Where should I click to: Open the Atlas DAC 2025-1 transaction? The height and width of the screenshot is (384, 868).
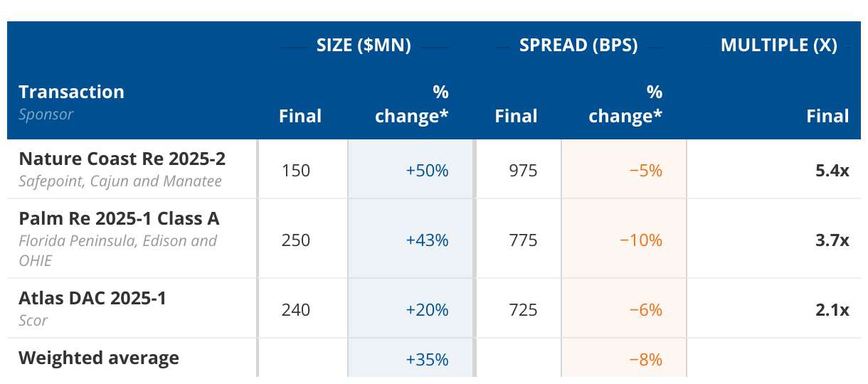(92, 298)
